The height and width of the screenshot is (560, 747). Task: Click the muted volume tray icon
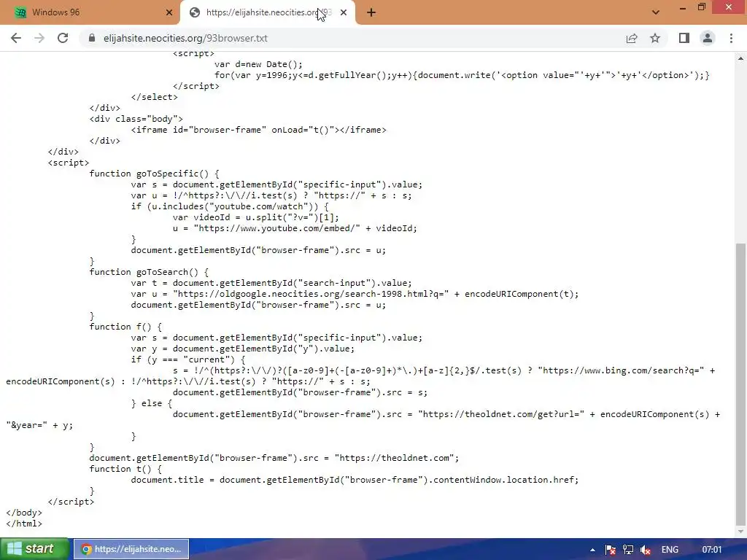point(646,550)
